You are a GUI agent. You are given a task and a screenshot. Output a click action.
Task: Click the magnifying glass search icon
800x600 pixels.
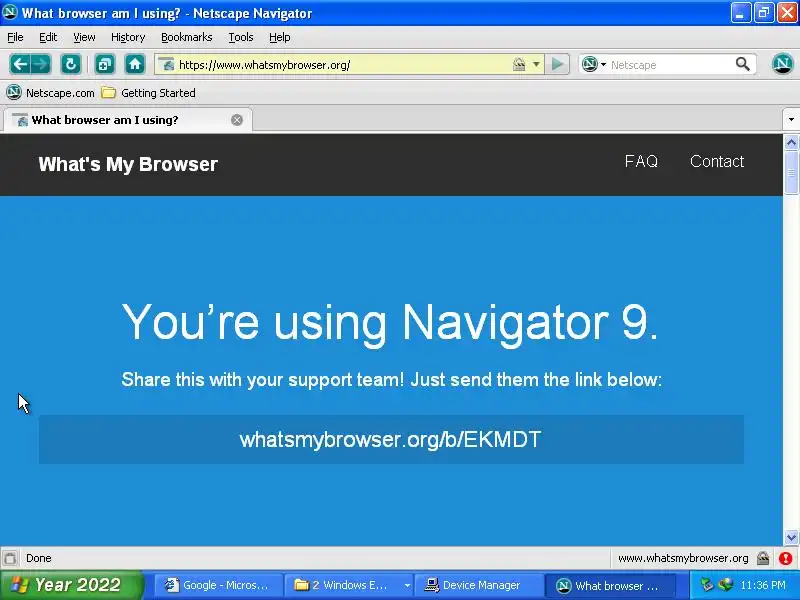(743, 64)
